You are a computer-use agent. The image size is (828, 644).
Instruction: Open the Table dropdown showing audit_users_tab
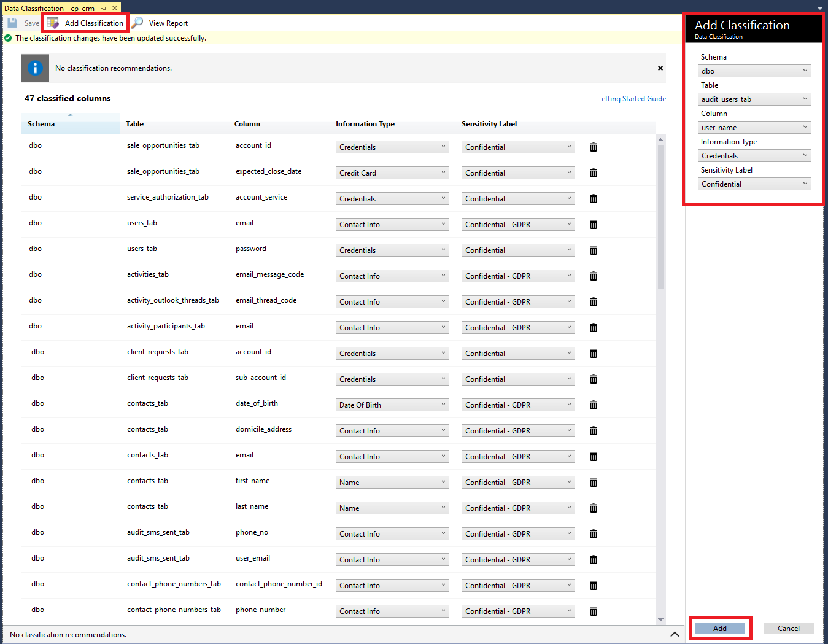[754, 99]
